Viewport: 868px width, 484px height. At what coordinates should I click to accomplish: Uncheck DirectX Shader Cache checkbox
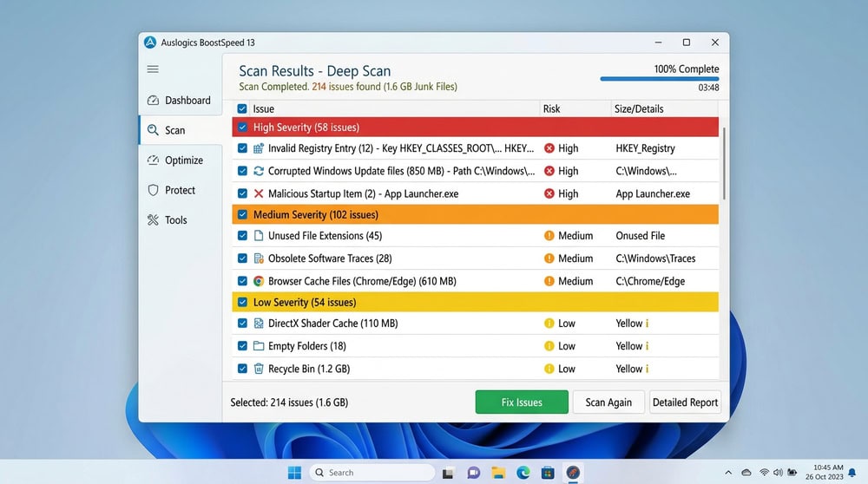(x=242, y=323)
